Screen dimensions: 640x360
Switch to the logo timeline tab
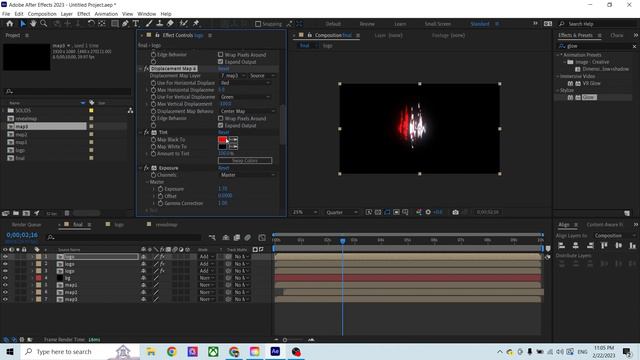point(119,224)
